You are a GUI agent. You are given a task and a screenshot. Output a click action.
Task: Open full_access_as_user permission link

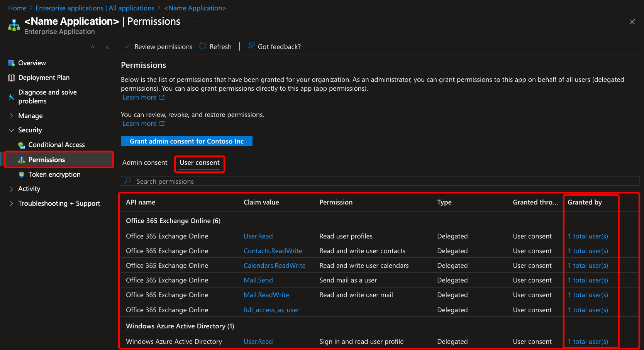click(271, 310)
